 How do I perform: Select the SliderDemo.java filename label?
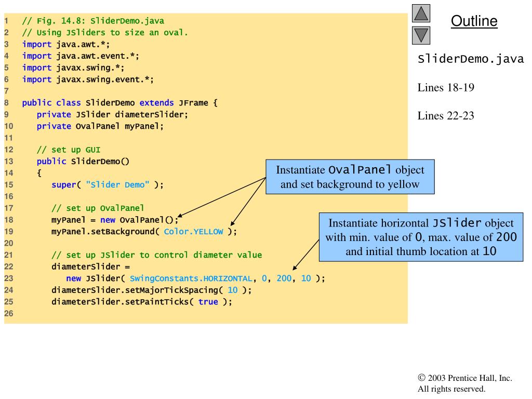(471, 59)
